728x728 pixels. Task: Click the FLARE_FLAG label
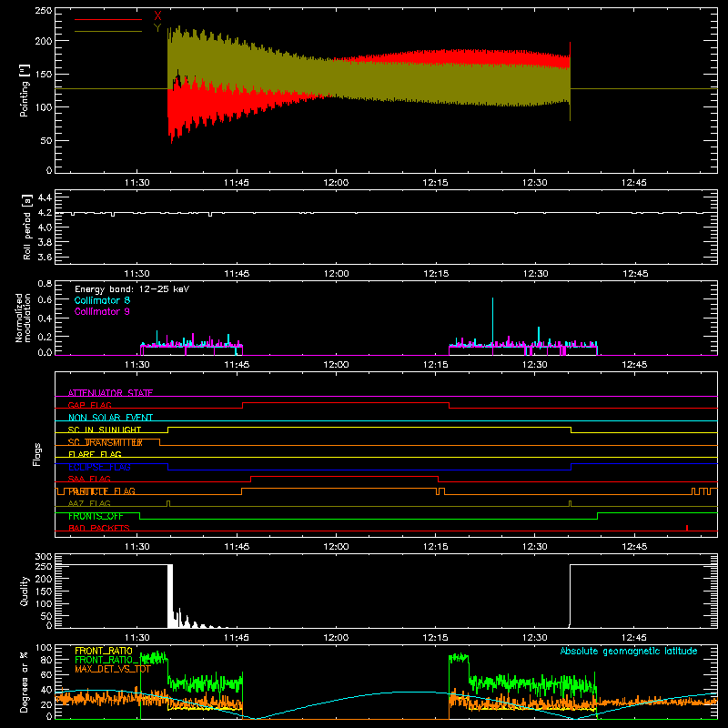pyautogui.click(x=95, y=454)
